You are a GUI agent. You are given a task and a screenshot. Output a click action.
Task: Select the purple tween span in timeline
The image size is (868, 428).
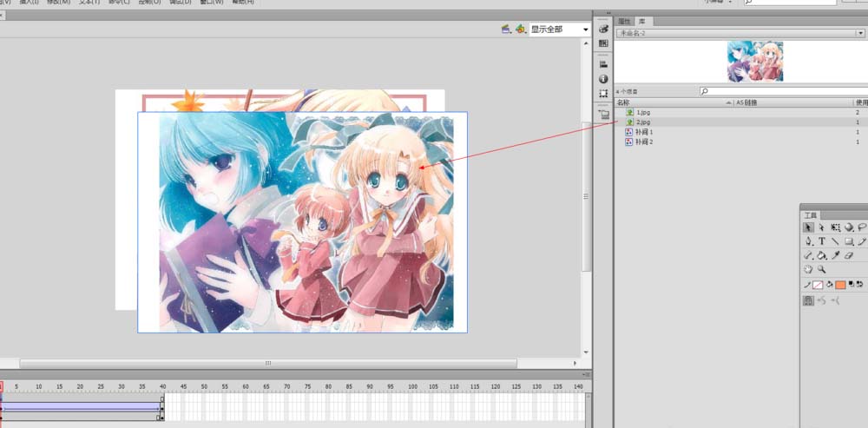pyautogui.click(x=80, y=407)
